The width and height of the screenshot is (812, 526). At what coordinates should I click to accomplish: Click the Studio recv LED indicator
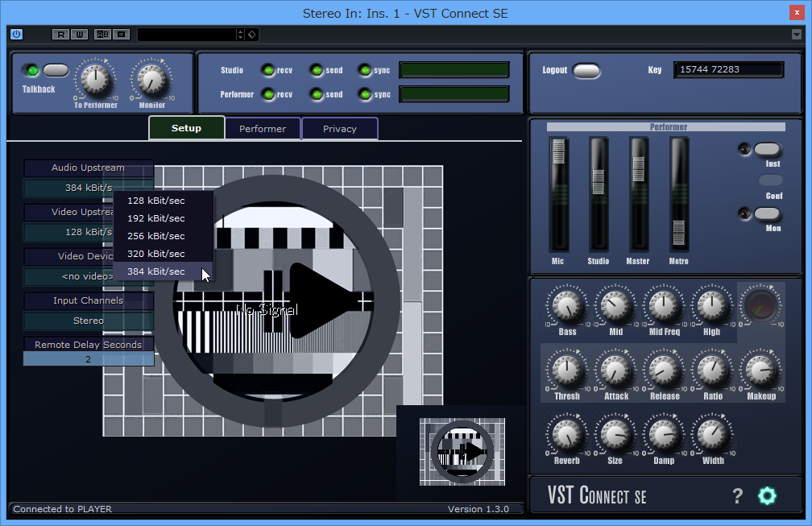[x=267, y=70]
